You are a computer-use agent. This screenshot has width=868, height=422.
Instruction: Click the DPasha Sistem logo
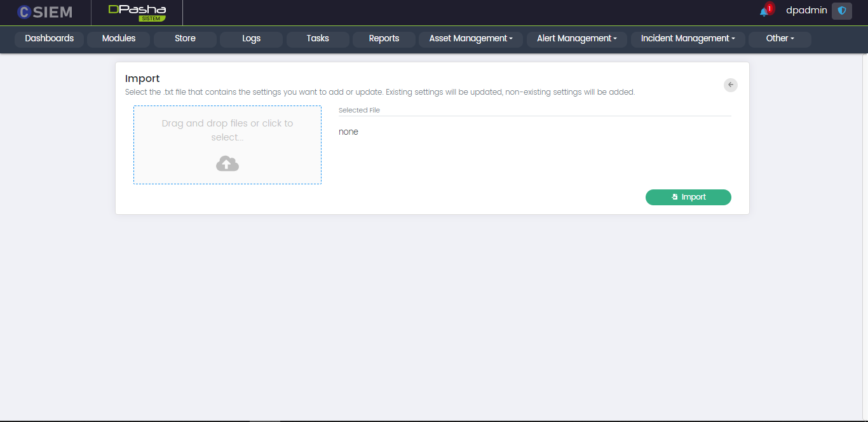137,12
